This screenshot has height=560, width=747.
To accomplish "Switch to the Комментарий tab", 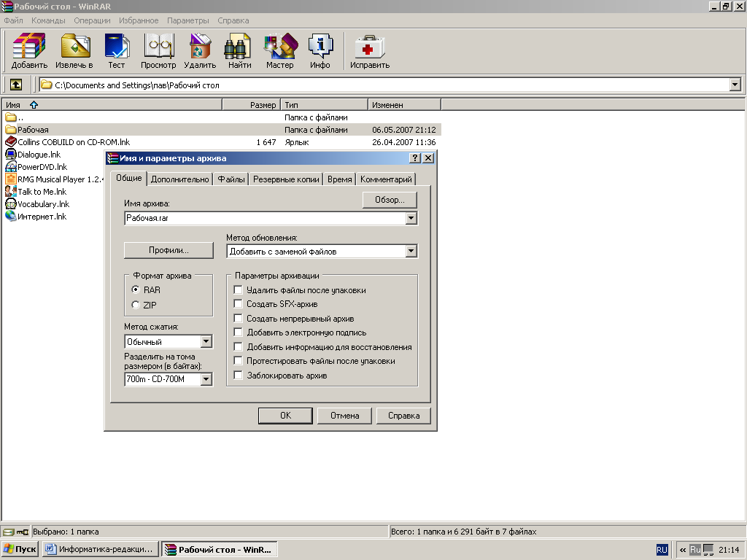I will (386, 179).
